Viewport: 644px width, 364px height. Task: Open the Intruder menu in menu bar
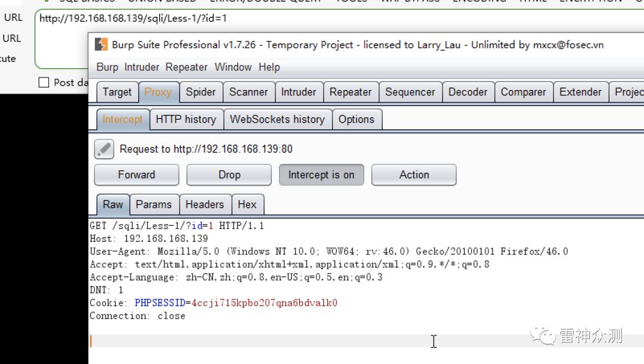tap(142, 67)
